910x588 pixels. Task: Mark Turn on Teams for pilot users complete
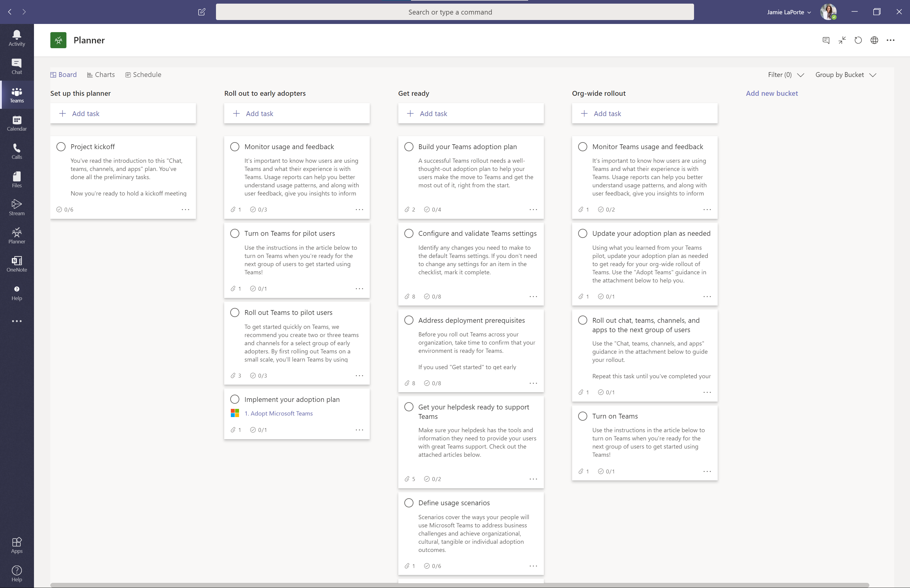click(x=234, y=234)
